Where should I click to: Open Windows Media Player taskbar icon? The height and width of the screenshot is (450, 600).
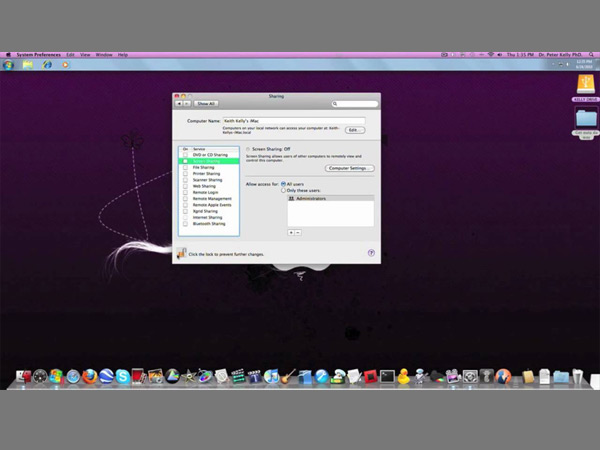(65, 65)
